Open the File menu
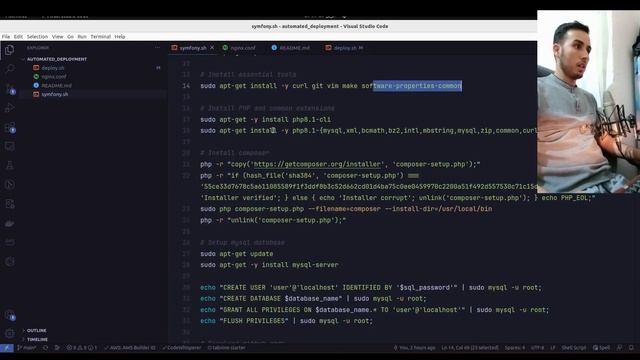Screen dimensions: 640x360 coord(6,37)
